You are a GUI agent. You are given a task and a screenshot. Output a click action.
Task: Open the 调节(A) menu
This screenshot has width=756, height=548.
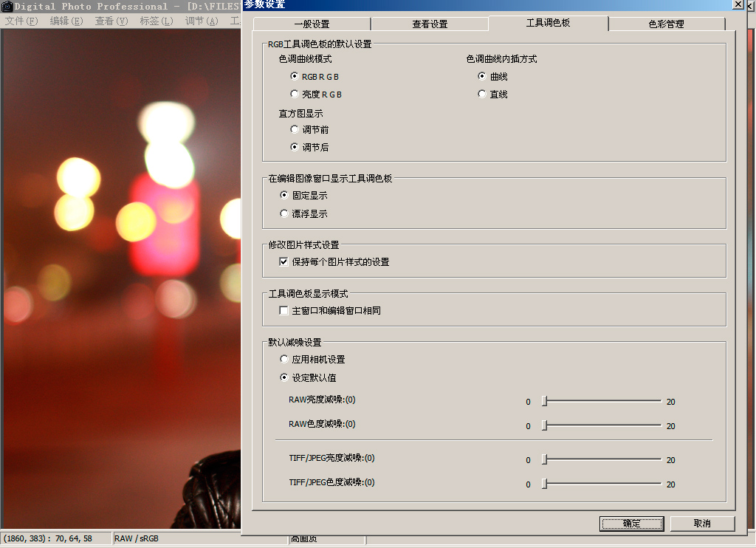[x=202, y=21]
